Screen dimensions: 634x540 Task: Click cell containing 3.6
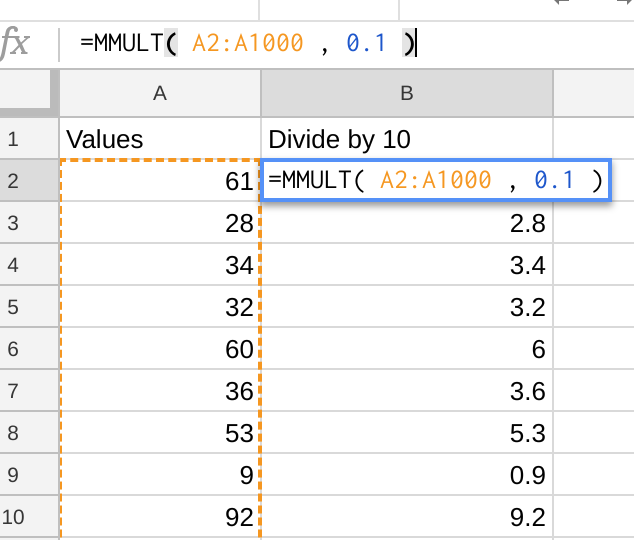click(407, 391)
